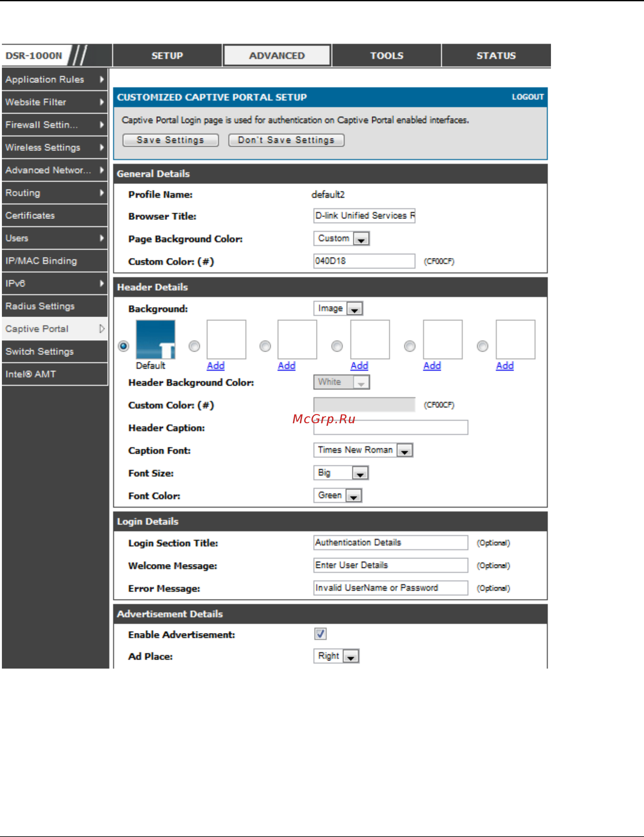Select the radio button beside the fifth Add image slot

482,346
